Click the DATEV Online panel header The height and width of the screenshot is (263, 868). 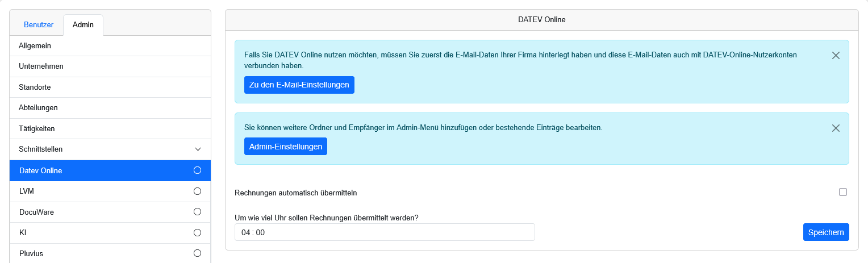click(542, 20)
